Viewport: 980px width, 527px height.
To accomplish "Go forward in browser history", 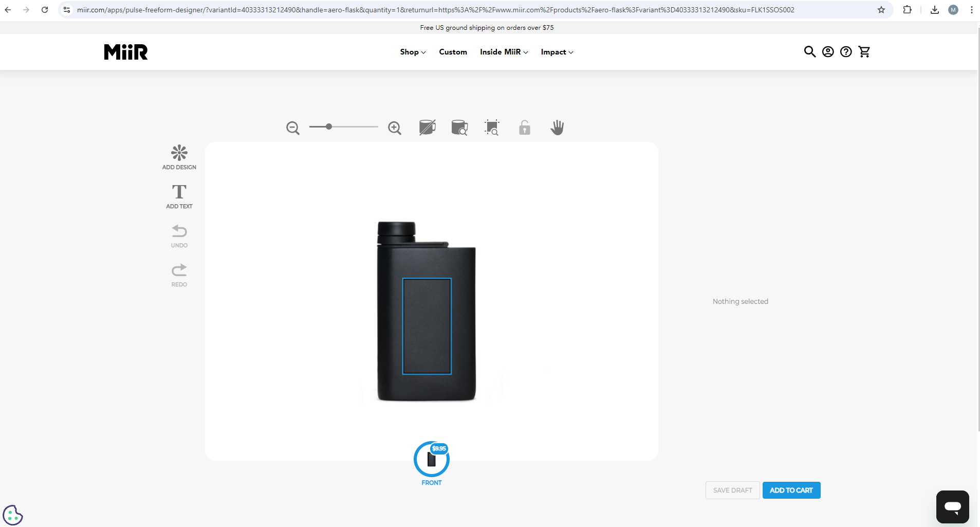I will 26,10.
